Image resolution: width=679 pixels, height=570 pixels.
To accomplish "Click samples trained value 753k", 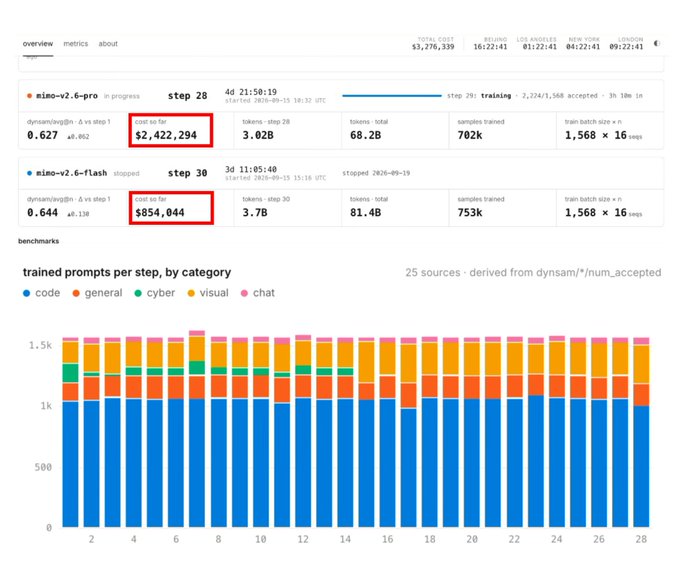I will pyautogui.click(x=470, y=213).
